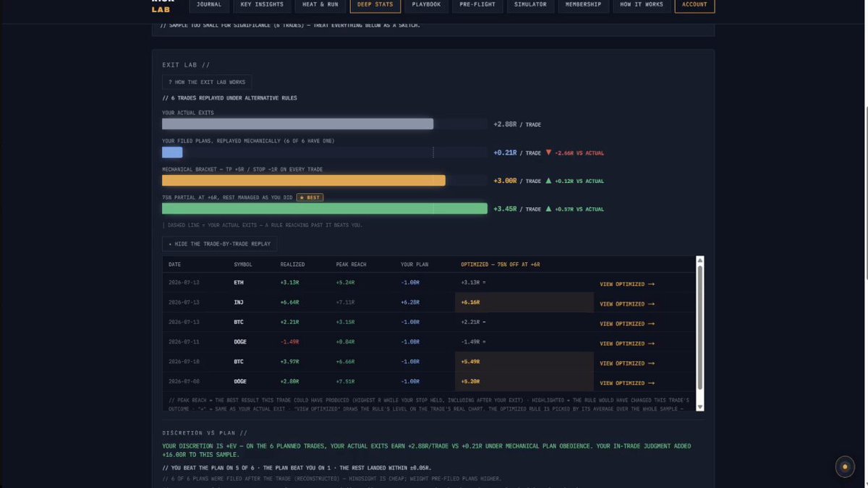Click the star BEST badge
This screenshot has height=488, width=868.
(310, 197)
